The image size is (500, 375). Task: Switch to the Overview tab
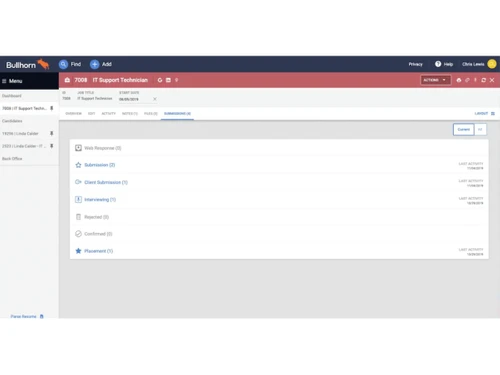pos(73,114)
